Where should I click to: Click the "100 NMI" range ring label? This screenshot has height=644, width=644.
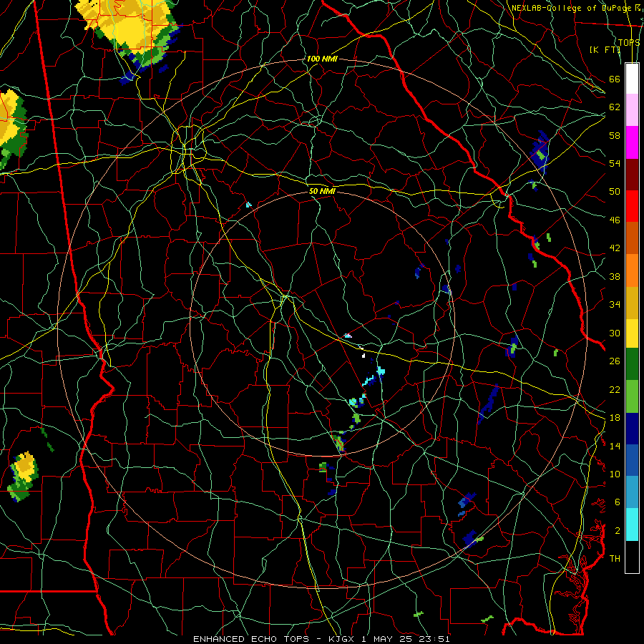coord(322,59)
